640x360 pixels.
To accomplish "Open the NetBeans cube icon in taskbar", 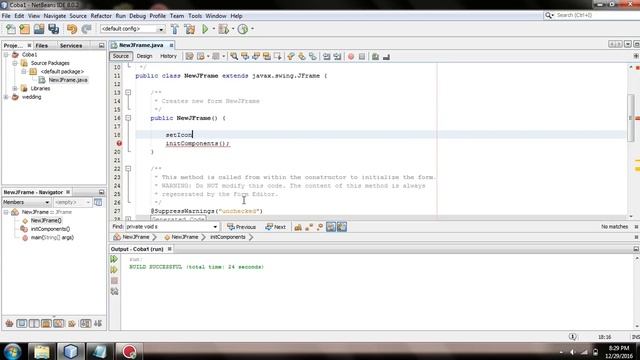I will coord(71,351).
